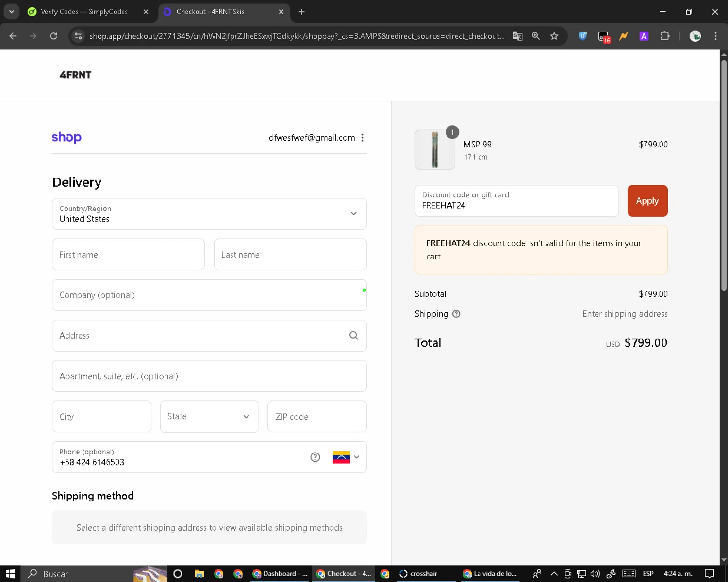Click the MSP 99 product name
The image size is (728, 582).
[x=478, y=145]
